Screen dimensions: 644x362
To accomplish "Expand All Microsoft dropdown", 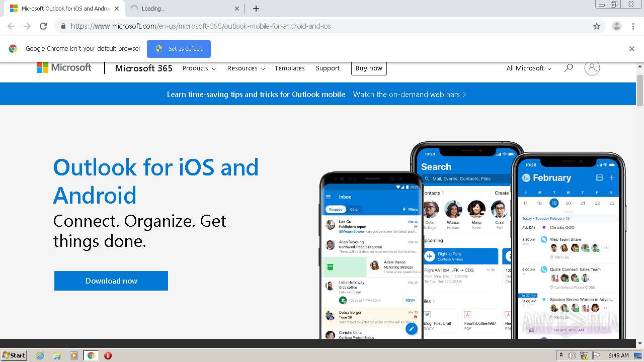I will coord(529,68).
